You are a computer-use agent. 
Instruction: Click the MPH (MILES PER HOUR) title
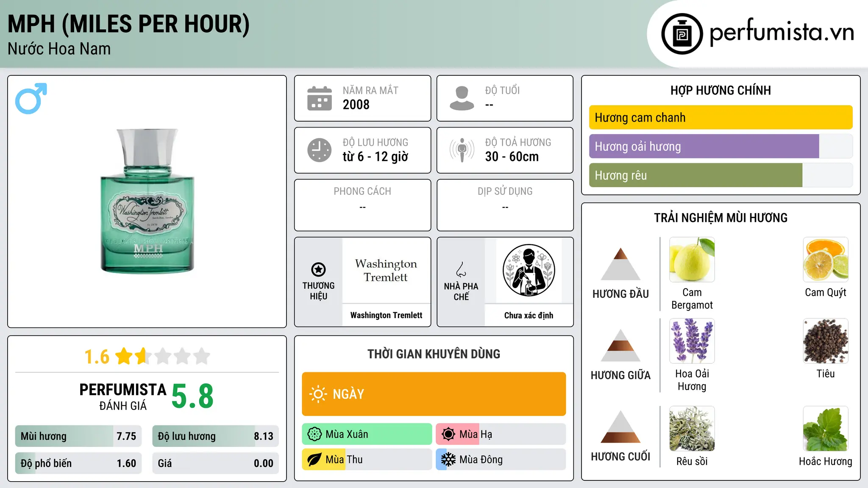[129, 24]
